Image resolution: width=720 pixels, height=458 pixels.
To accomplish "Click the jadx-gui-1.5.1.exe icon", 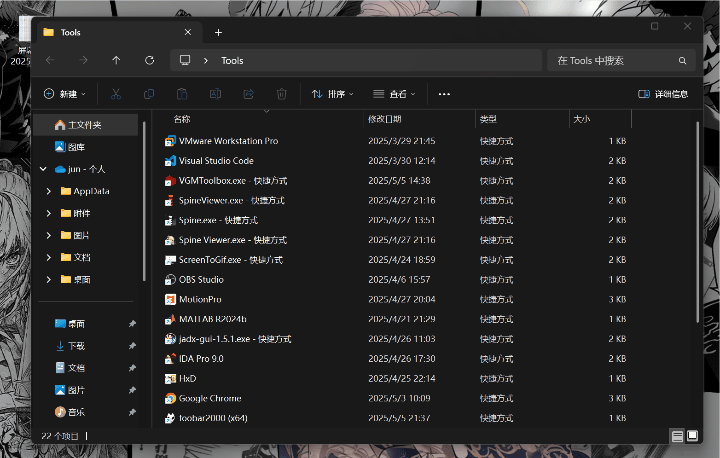I will 170,339.
